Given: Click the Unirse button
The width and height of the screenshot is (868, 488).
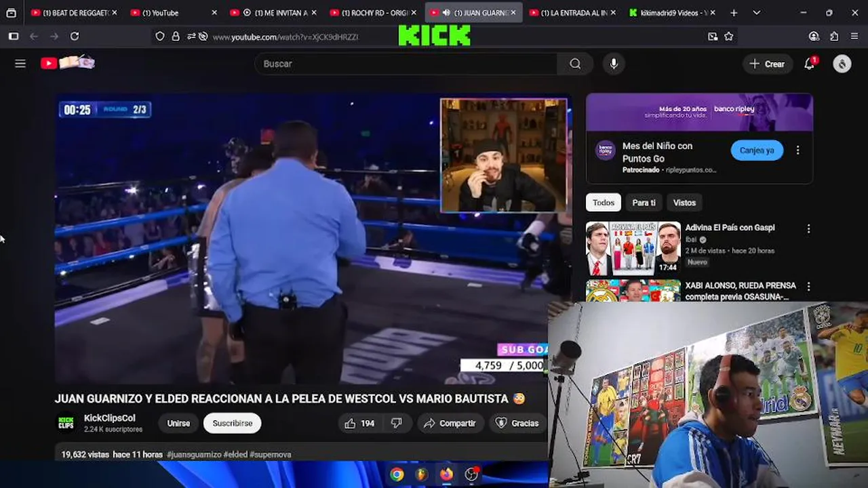Looking at the screenshot, I should tap(178, 423).
